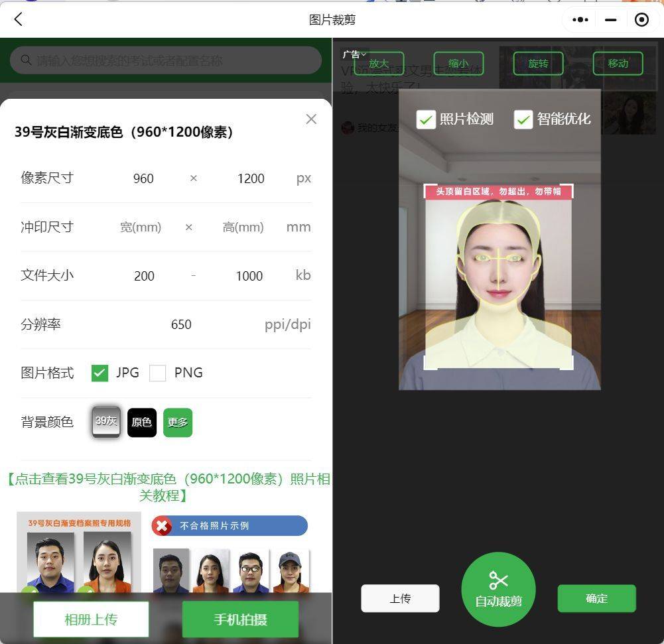Viewport: 664px width, 644px height.
Task: Expand the 广告 dropdown arrow
Action: click(364, 54)
